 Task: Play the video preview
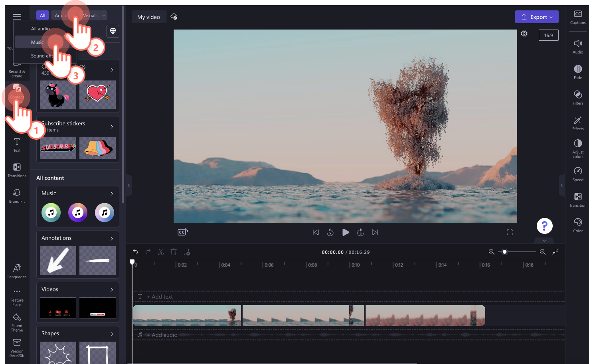346,232
